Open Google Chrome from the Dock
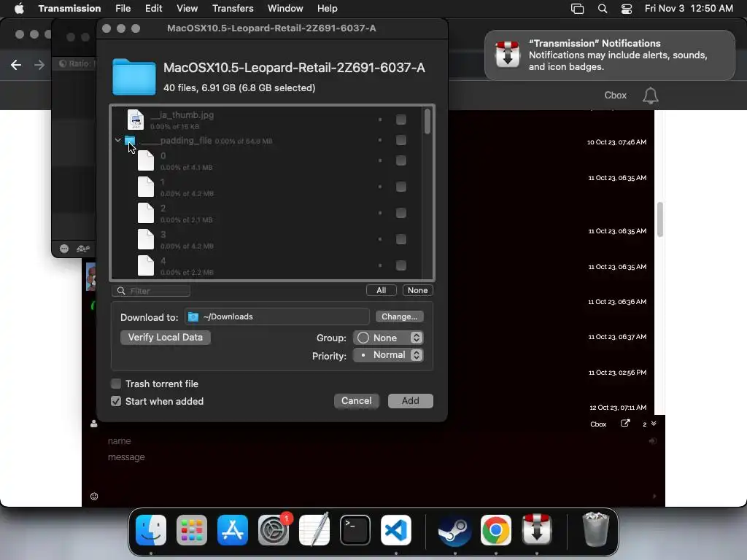 click(x=496, y=530)
